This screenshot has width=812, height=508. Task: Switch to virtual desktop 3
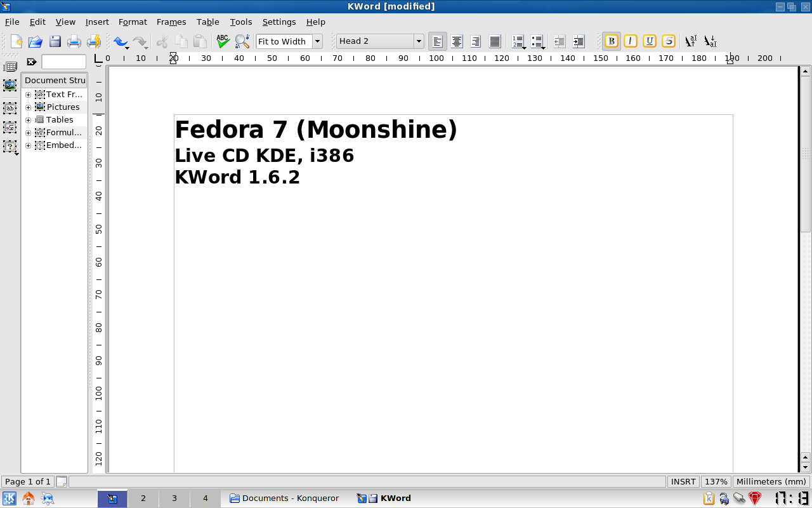(174, 498)
